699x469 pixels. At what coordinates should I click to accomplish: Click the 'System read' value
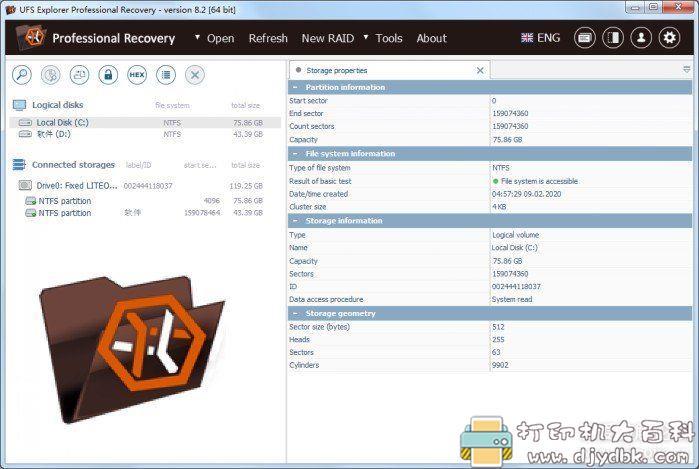coord(512,299)
